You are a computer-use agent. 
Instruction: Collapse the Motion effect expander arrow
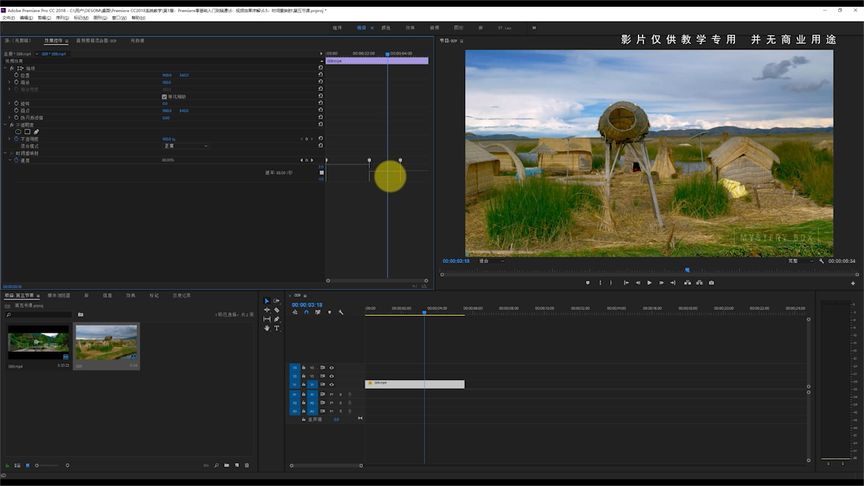pyautogui.click(x=4, y=68)
